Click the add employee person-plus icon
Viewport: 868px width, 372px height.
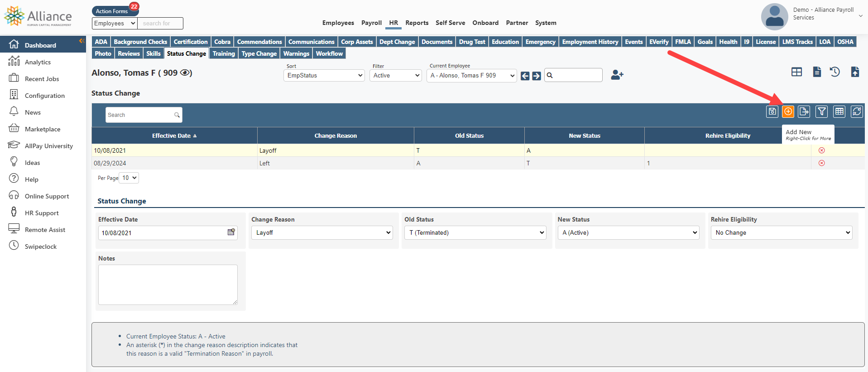coord(617,75)
